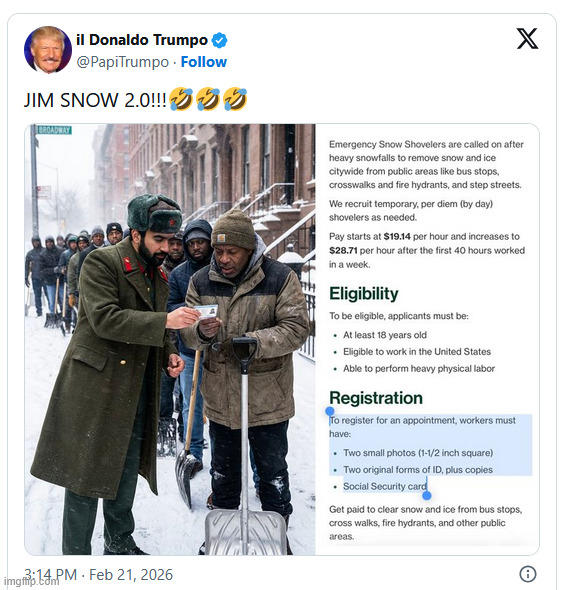This screenshot has height=590, width=562.
Task: Open the profile avatar picture
Action: (x=48, y=49)
